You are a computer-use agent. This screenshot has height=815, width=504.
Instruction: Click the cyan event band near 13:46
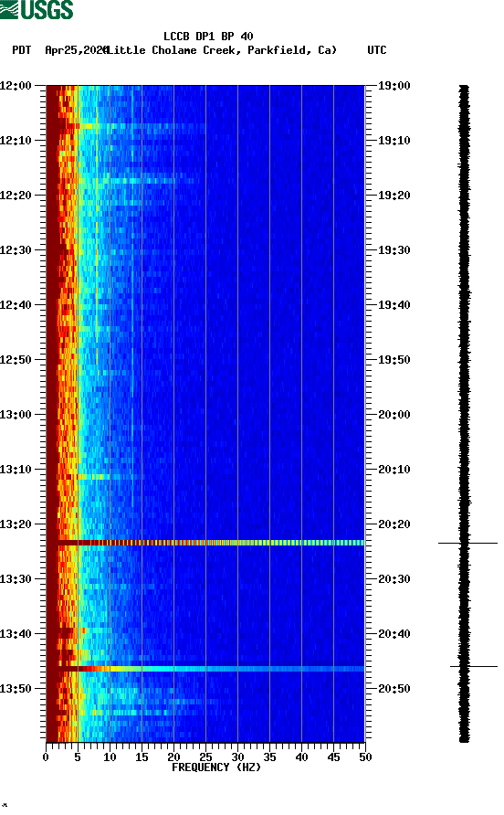click(205, 669)
